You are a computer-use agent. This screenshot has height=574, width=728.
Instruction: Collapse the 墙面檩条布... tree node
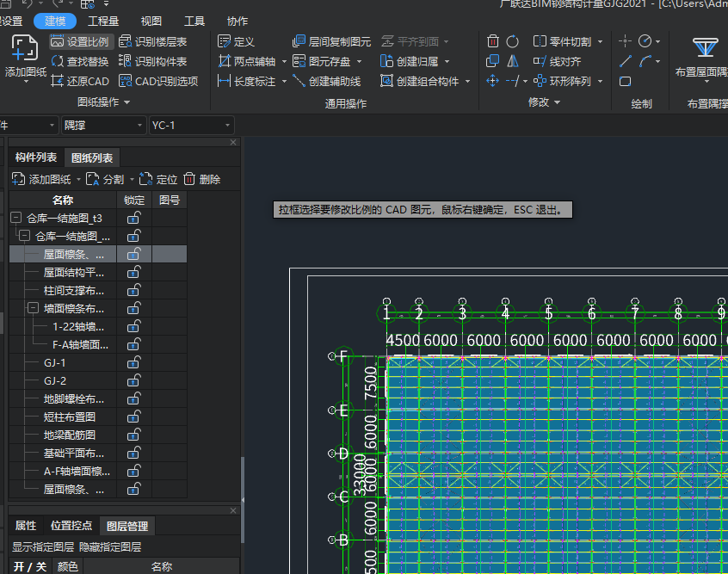coord(33,308)
